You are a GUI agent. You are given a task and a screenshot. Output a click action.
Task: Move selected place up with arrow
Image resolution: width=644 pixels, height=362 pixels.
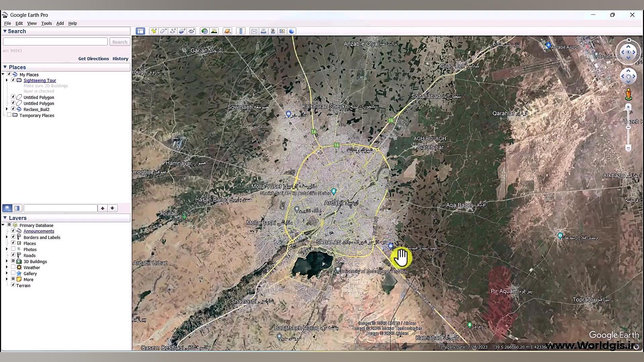(x=103, y=208)
